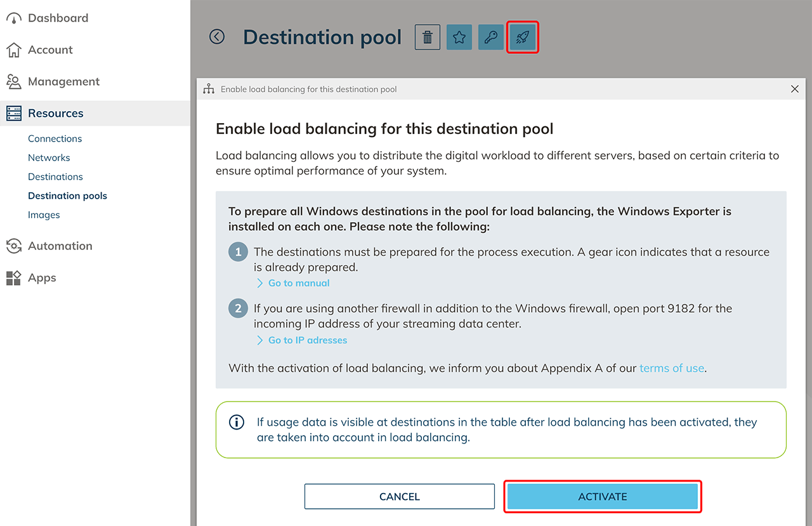
Task: Click the Management people icon
Action: (13, 82)
